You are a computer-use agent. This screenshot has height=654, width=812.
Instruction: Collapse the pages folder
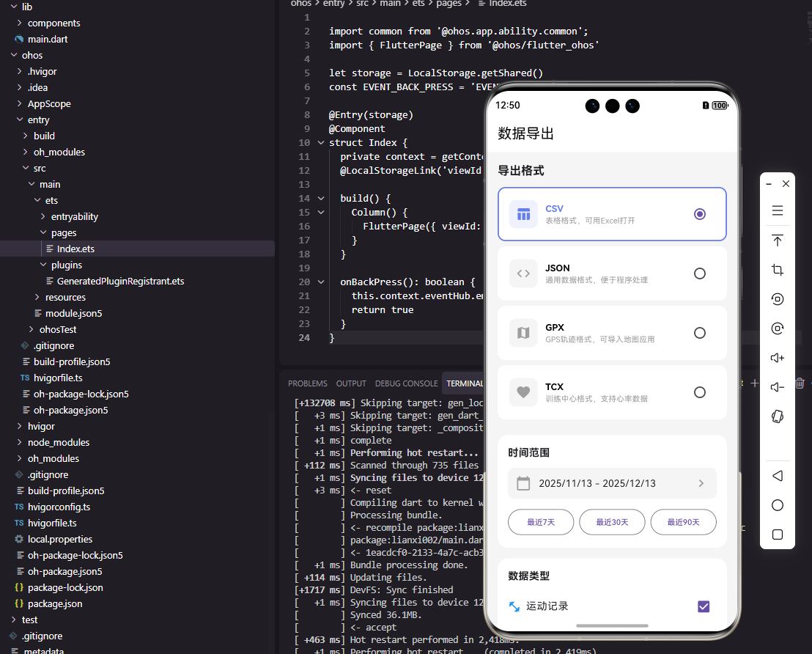[43, 232]
